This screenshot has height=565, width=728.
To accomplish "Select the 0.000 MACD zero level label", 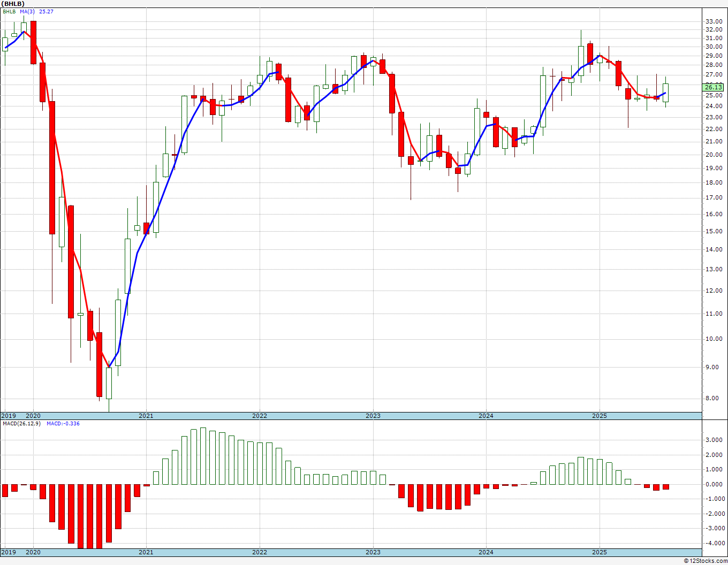I will (x=714, y=484).
